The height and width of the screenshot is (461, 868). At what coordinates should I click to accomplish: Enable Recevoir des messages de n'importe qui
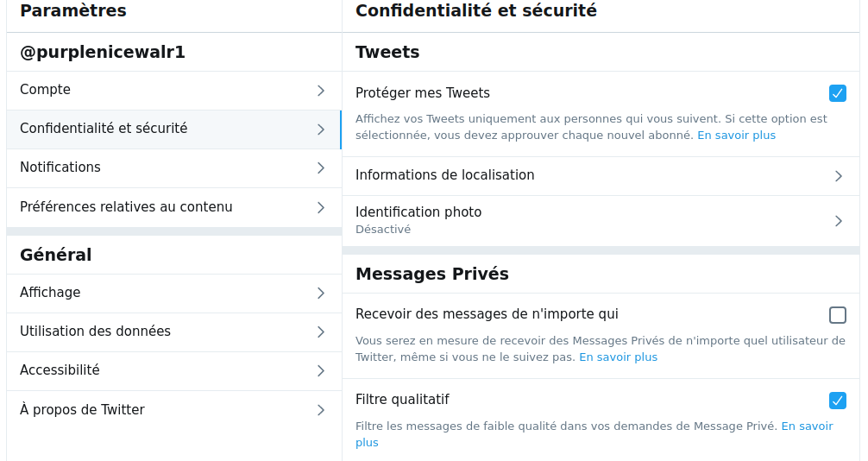click(838, 315)
